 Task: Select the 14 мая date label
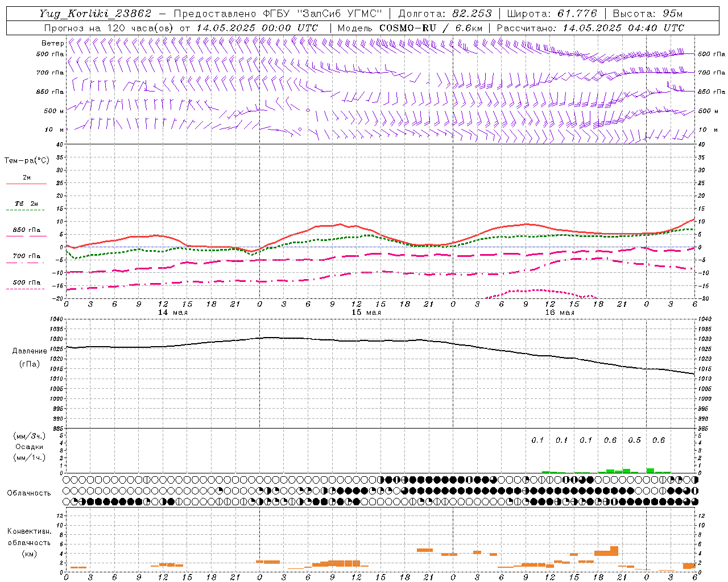(172, 313)
